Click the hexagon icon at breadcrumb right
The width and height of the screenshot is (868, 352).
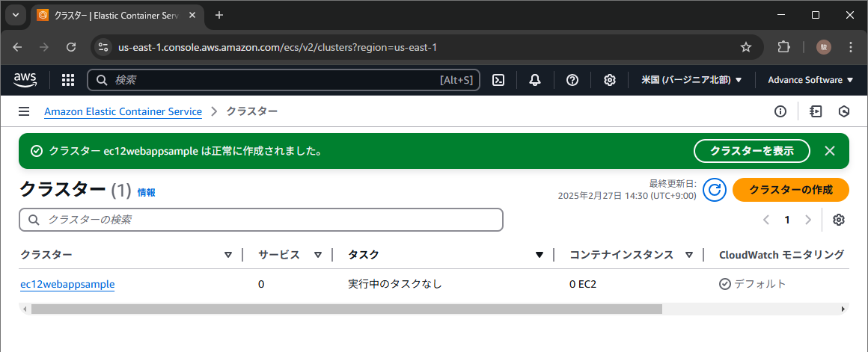point(843,111)
